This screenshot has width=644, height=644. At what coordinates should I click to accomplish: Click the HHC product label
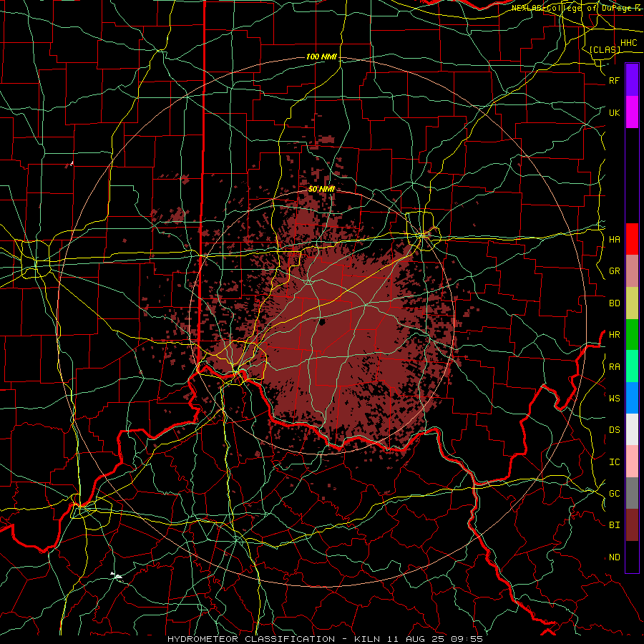[x=628, y=43]
